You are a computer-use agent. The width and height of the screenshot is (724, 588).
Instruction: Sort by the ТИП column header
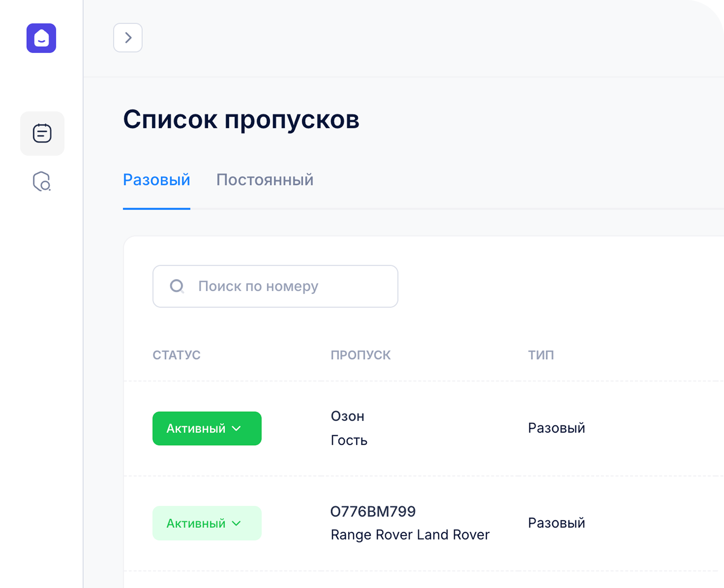pyautogui.click(x=541, y=355)
